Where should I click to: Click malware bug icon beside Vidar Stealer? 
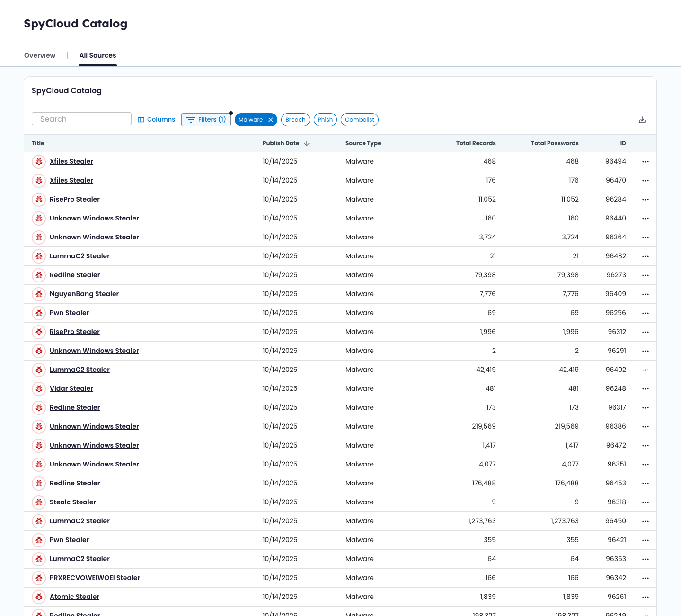point(39,389)
